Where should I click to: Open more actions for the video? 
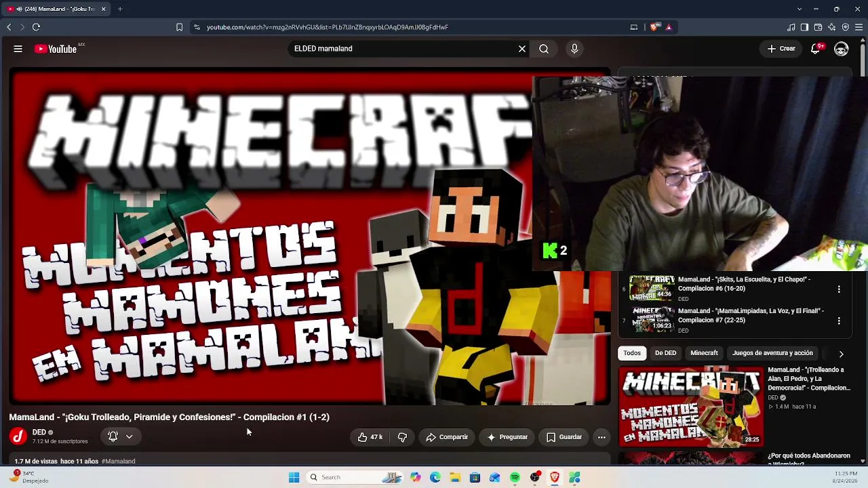click(x=601, y=437)
